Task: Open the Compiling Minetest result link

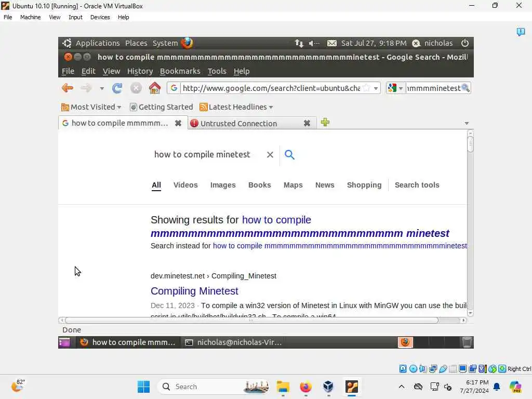Action: pos(194,291)
